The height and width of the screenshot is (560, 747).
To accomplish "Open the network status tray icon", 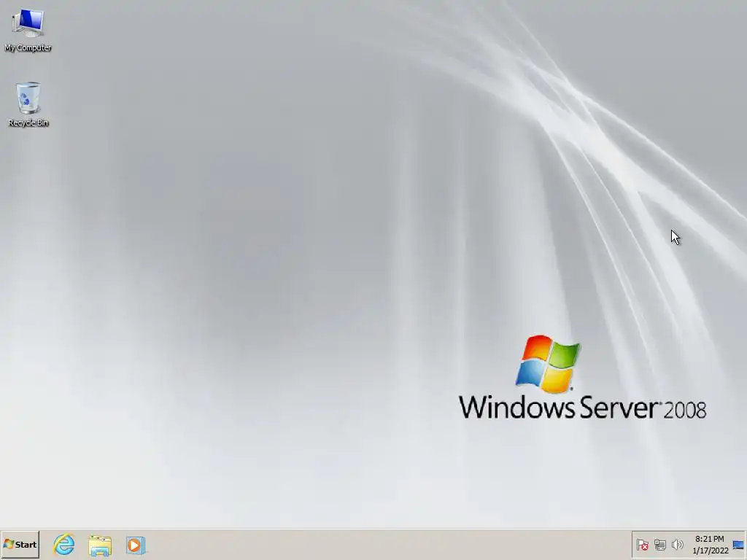I will click(659, 544).
